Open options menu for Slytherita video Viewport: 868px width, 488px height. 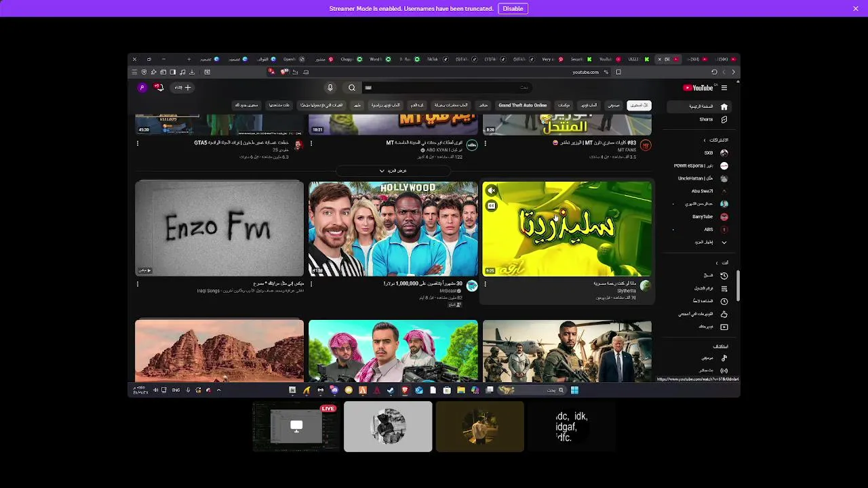485,284
